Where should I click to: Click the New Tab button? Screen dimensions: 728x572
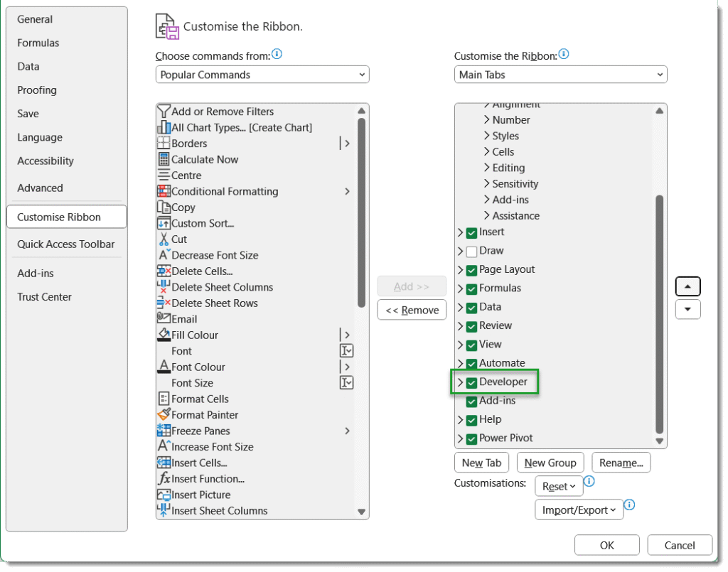coord(481,463)
